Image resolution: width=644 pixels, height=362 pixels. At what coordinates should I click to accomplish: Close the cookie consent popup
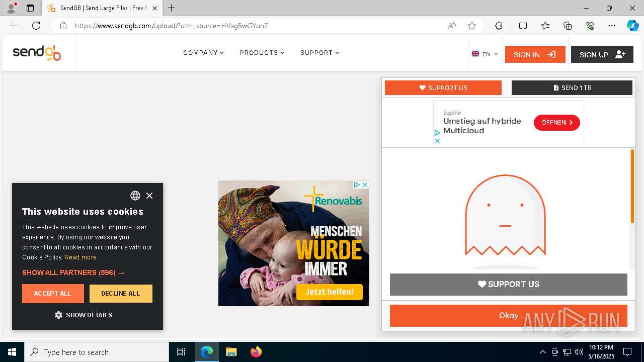click(x=149, y=196)
